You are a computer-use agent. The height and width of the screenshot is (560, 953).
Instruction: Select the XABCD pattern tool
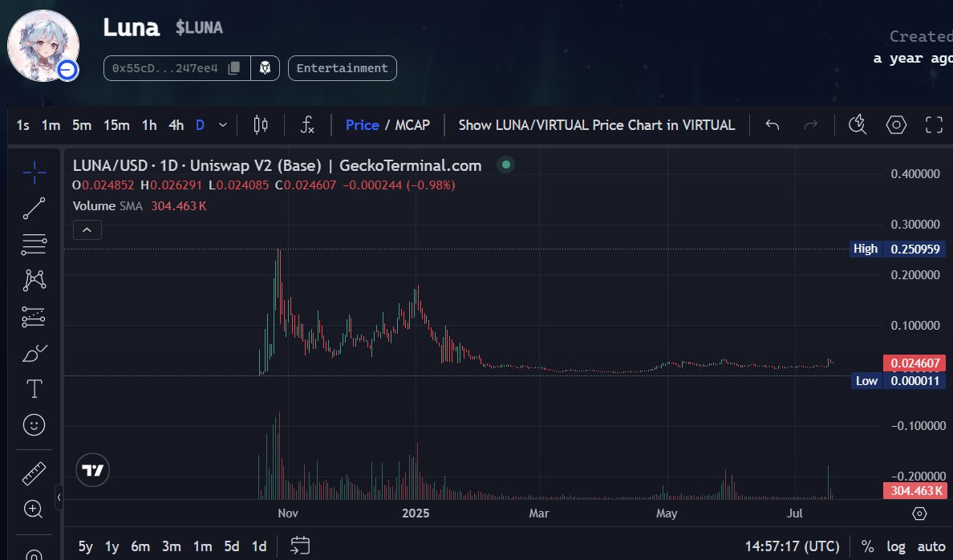point(34,280)
